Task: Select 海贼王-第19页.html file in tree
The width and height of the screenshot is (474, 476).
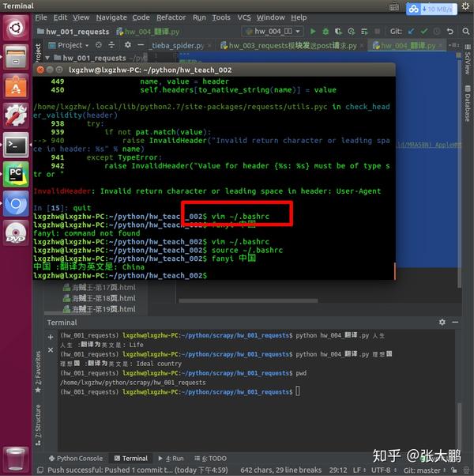Action: click(x=100, y=309)
